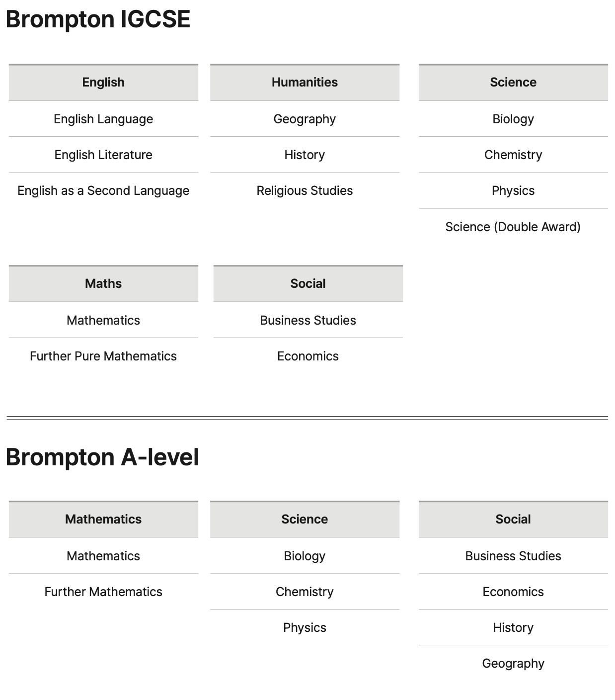
Task: Select Biology under A-level Science
Action: pos(305,556)
